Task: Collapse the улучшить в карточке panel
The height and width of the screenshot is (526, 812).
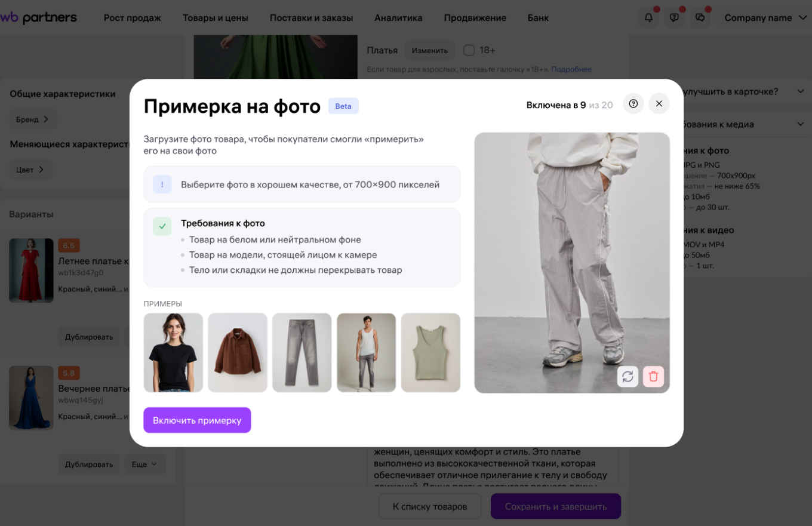Action: pyautogui.click(x=801, y=91)
